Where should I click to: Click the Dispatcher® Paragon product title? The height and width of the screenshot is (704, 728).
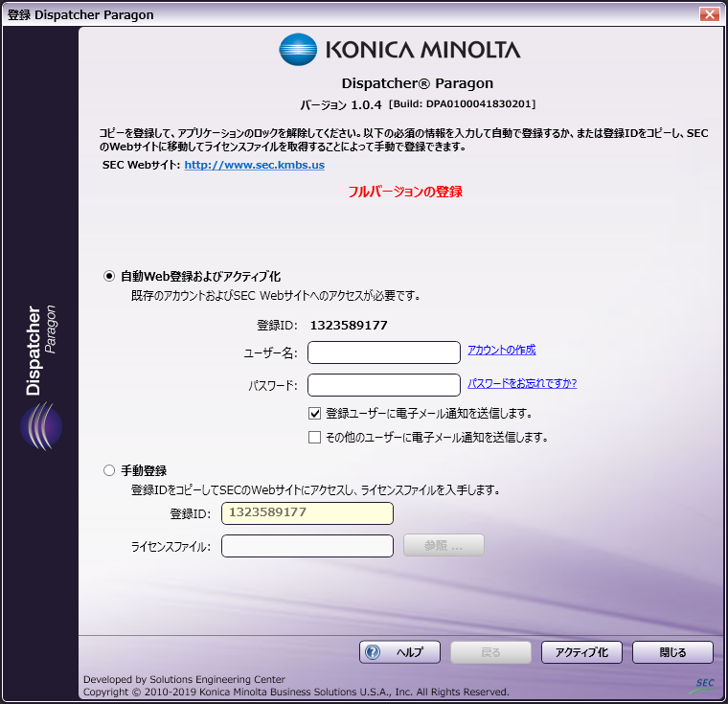pos(418,83)
